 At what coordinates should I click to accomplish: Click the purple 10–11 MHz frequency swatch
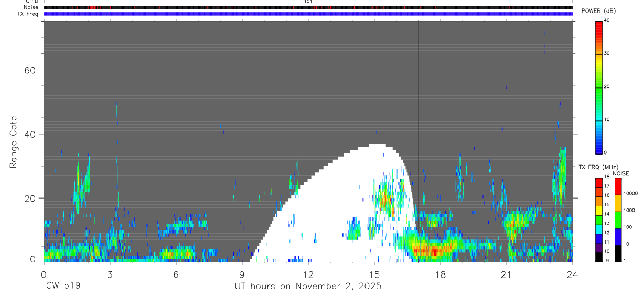point(599,248)
